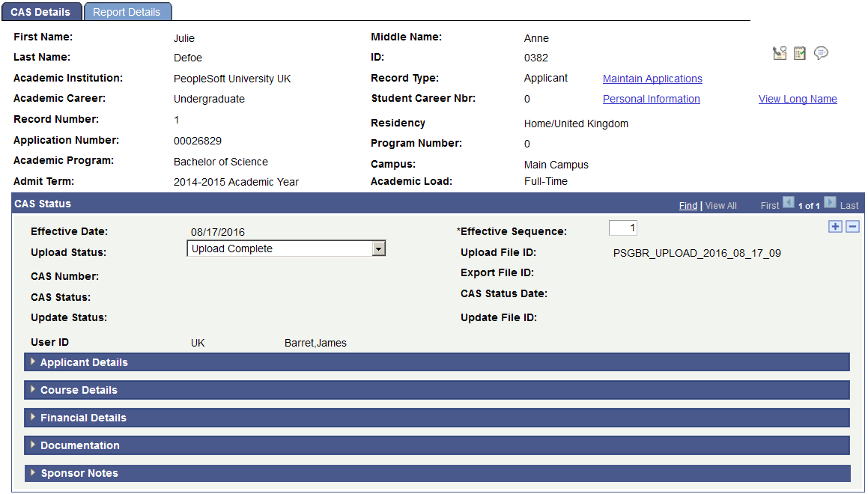Click the previous record arrow in CAS Status
Image resolution: width=868 pixels, height=494 pixels.
click(789, 202)
